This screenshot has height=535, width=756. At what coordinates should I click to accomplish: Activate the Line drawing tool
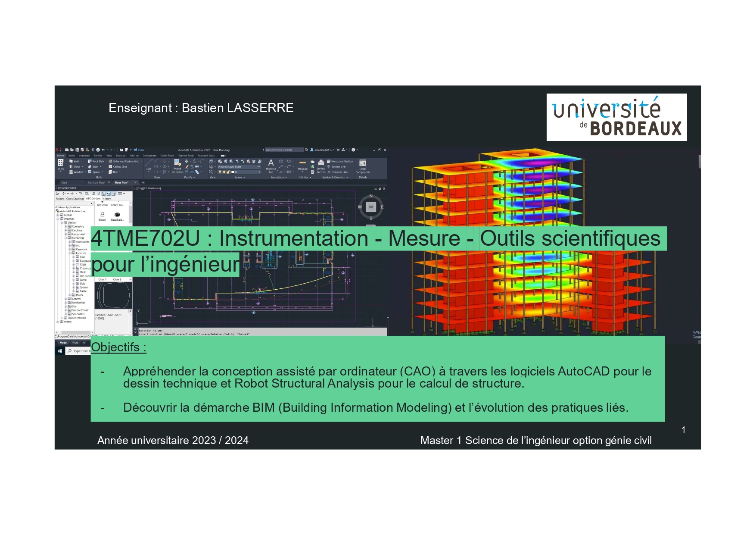(149, 165)
